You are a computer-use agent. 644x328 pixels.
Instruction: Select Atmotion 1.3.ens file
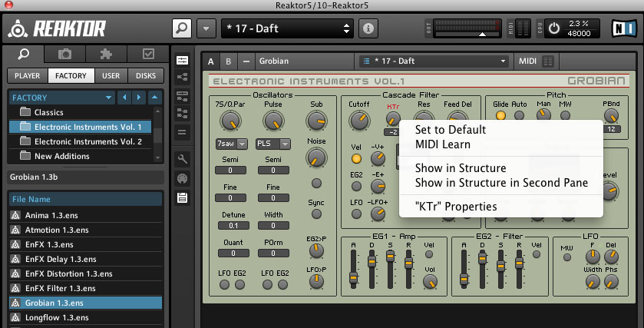[x=85, y=230]
